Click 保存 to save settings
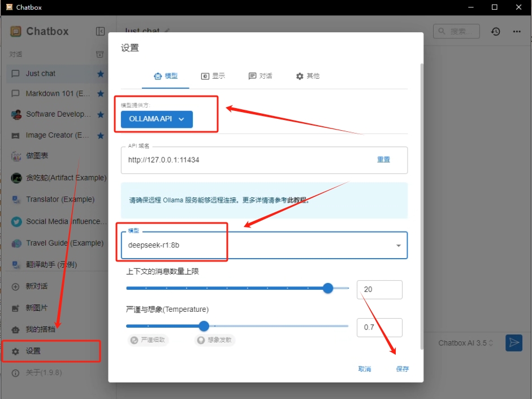The height and width of the screenshot is (399, 532). point(403,369)
